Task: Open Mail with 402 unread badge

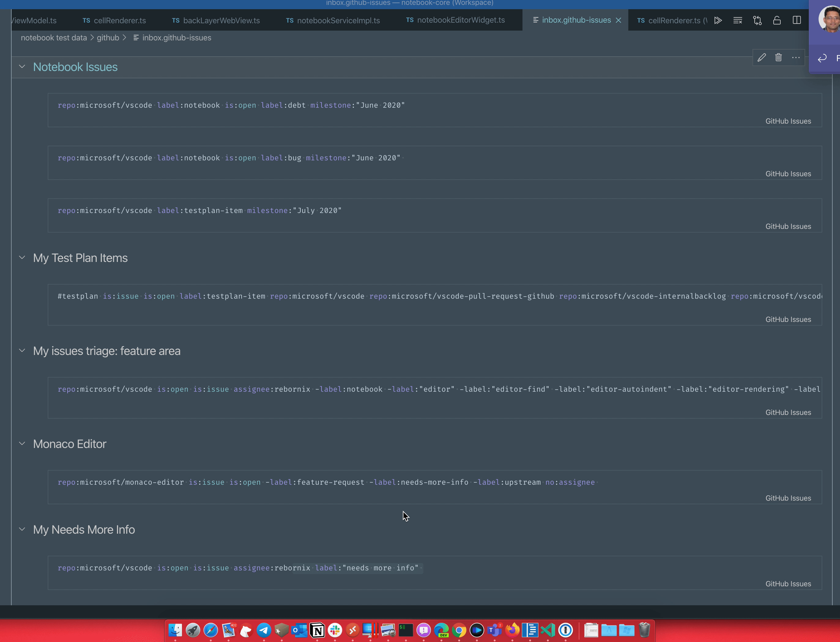Action: (229, 630)
